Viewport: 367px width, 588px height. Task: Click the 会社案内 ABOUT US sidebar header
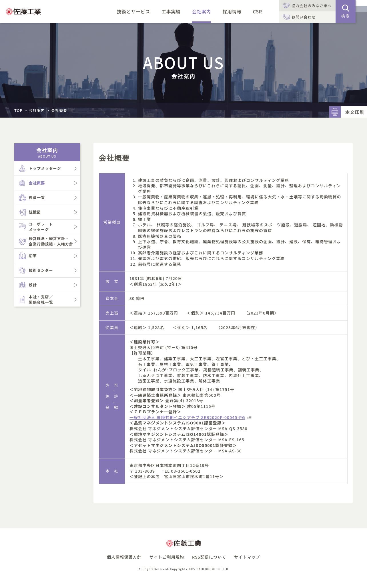(47, 152)
